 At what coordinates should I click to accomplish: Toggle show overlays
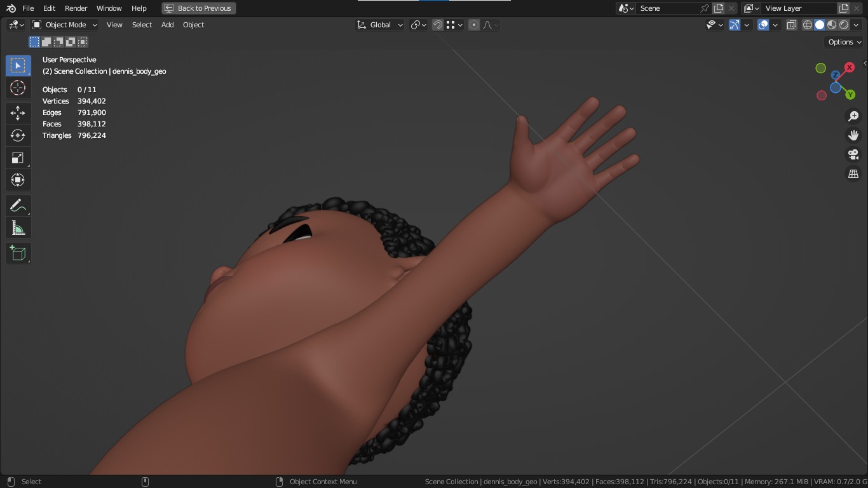763,25
